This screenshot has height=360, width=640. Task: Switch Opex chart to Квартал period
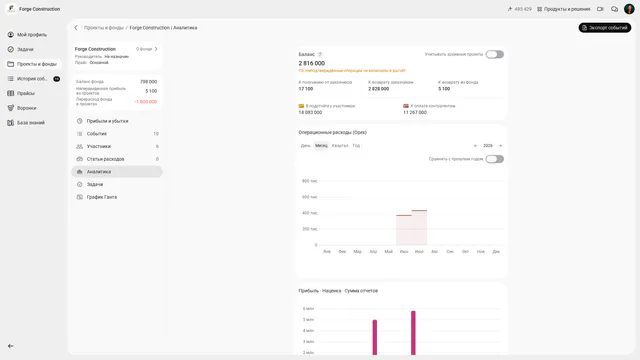(x=340, y=146)
